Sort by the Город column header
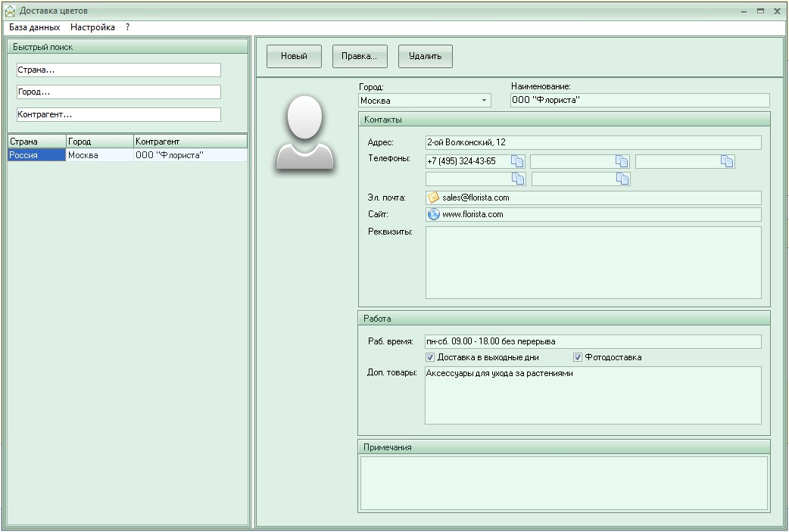The width and height of the screenshot is (789, 532). coord(100,142)
